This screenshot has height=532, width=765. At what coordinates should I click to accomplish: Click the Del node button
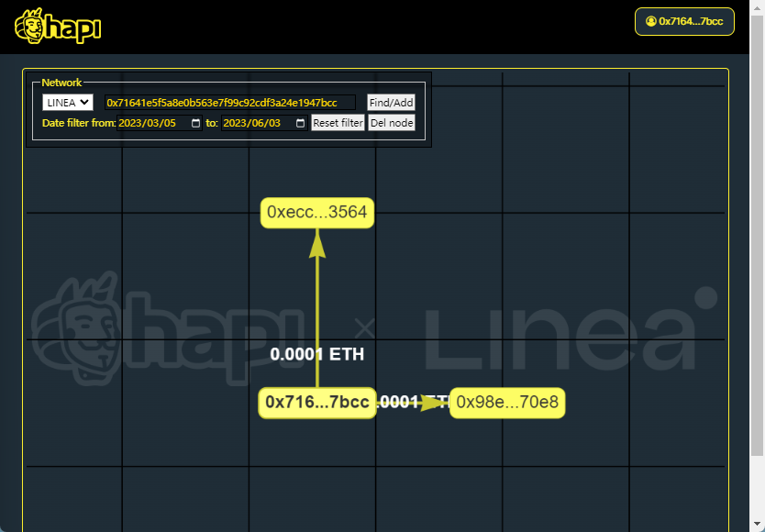click(x=392, y=123)
